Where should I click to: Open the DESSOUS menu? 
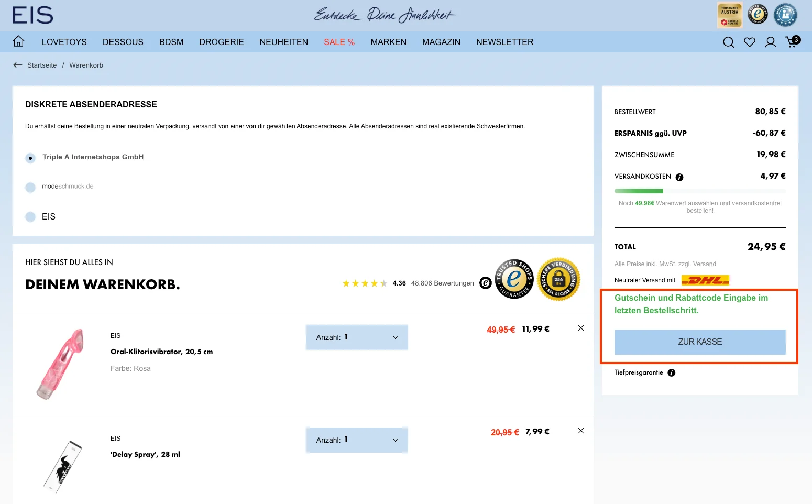(123, 42)
